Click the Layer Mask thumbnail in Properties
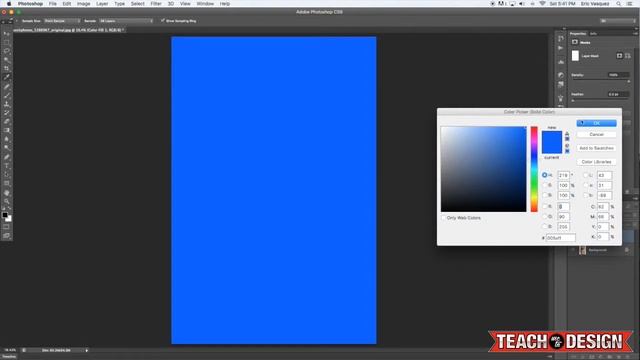The image size is (640, 360). coord(575,56)
